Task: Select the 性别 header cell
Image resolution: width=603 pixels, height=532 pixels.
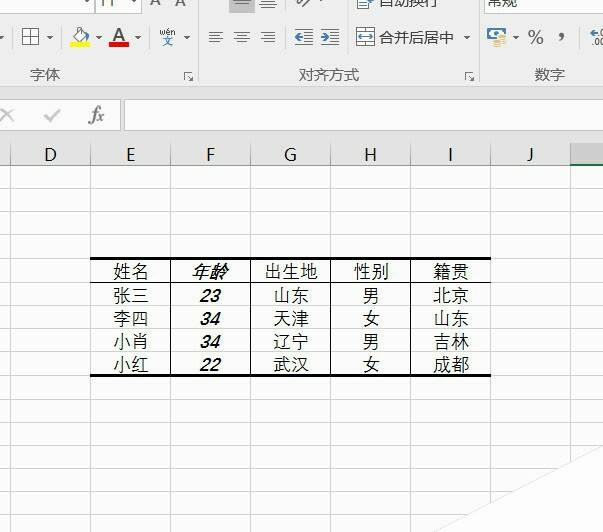Action: click(370, 271)
